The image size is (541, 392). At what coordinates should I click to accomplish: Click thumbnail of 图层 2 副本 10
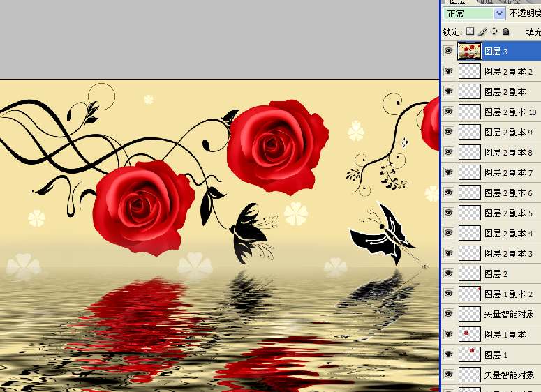470,112
